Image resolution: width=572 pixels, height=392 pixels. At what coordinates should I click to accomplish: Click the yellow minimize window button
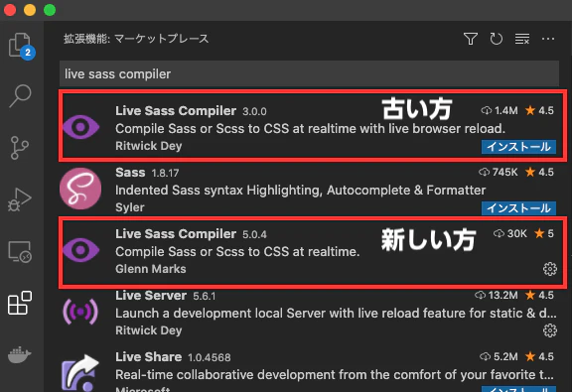pyautogui.click(x=30, y=10)
